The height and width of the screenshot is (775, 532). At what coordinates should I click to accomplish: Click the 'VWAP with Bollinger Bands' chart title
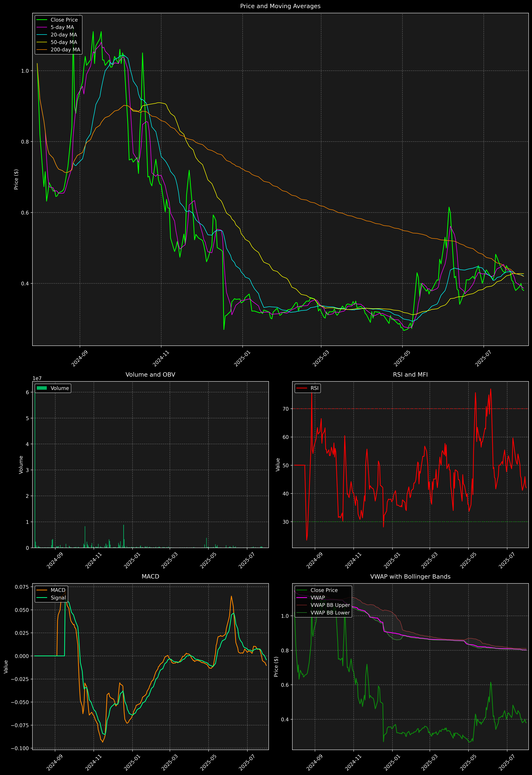[410, 577]
